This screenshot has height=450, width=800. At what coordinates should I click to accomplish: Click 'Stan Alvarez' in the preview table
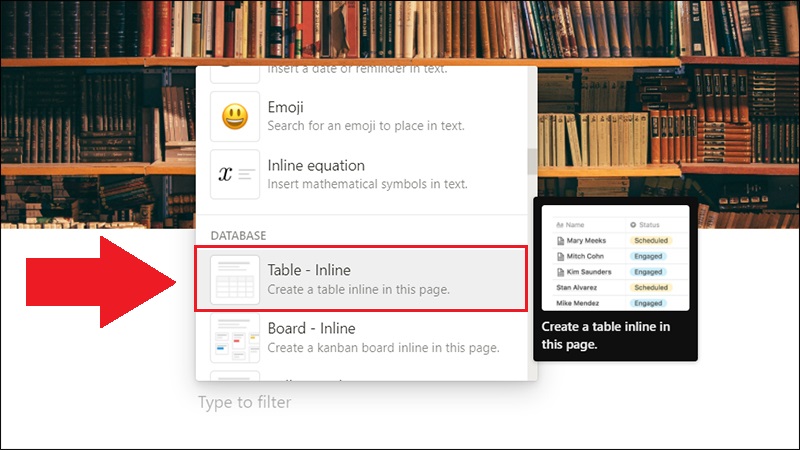[x=577, y=288]
